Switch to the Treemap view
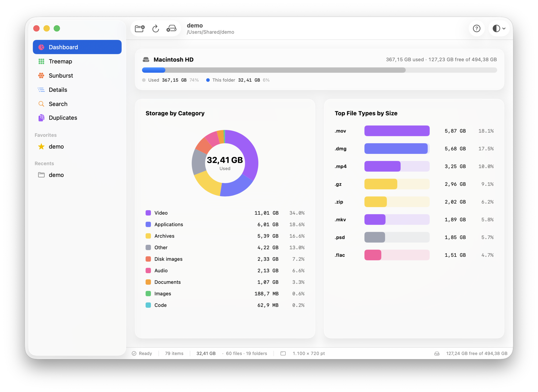The width and height of the screenshot is (538, 392). pyautogui.click(x=77, y=61)
